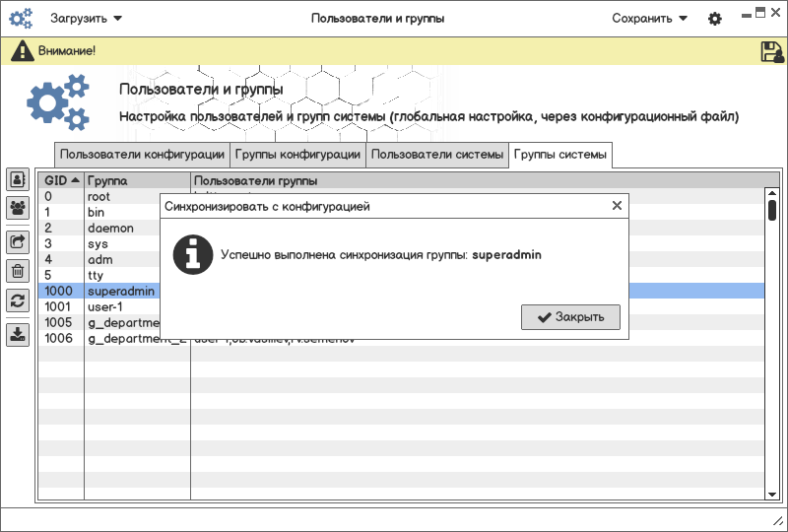Click the Группа column header
This screenshot has height=532, width=788.
tap(136, 181)
